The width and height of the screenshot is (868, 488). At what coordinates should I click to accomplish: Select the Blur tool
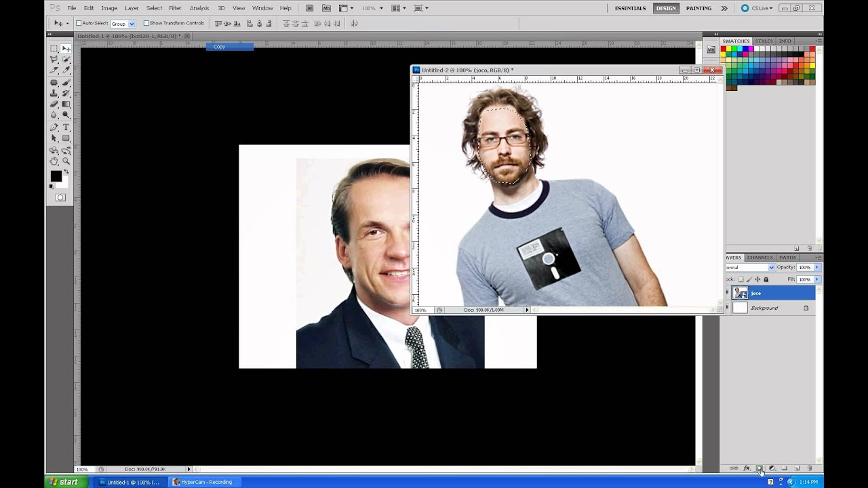tap(54, 115)
